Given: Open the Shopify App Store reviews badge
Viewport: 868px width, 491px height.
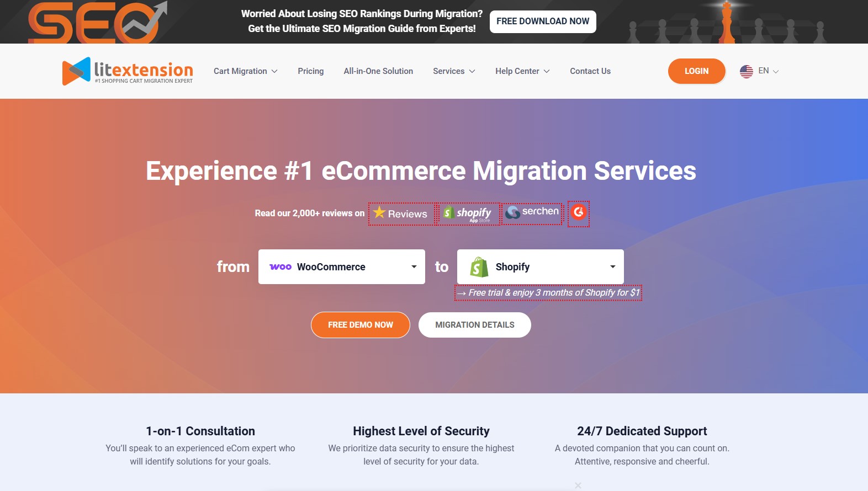Looking at the screenshot, I should (x=467, y=214).
